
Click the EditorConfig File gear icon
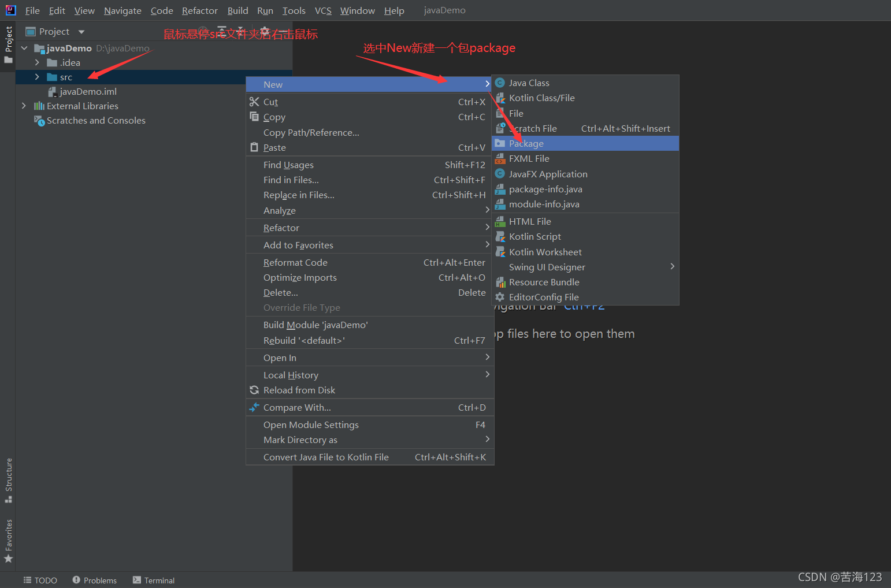(500, 297)
